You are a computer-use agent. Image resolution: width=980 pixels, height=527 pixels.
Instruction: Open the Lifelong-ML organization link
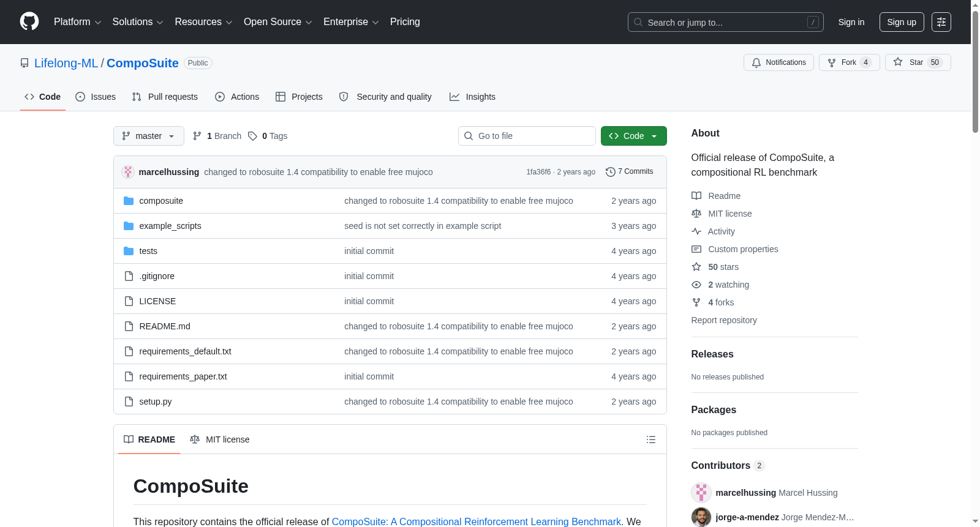point(66,63)
